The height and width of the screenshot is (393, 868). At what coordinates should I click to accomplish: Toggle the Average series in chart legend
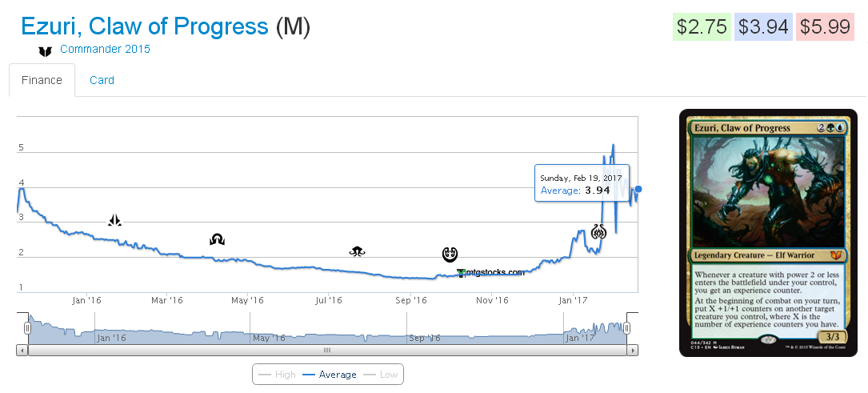[x=330, y=374]
